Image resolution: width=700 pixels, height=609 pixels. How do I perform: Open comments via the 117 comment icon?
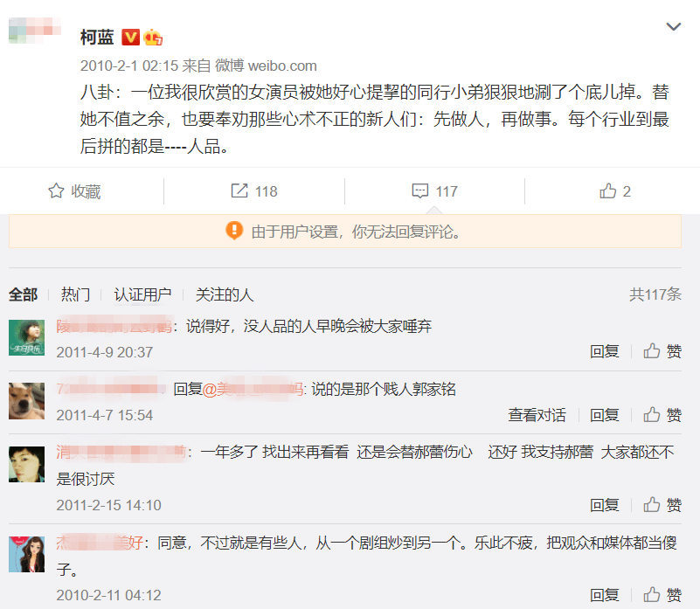pyautogui.click(x=435, y=191)
